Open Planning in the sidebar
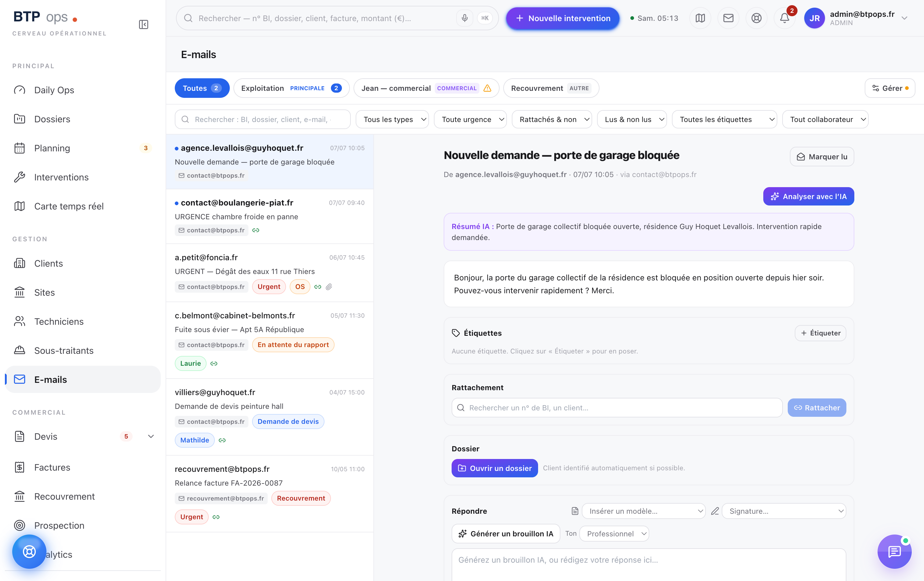924x581 pixels. pos(83,148)
